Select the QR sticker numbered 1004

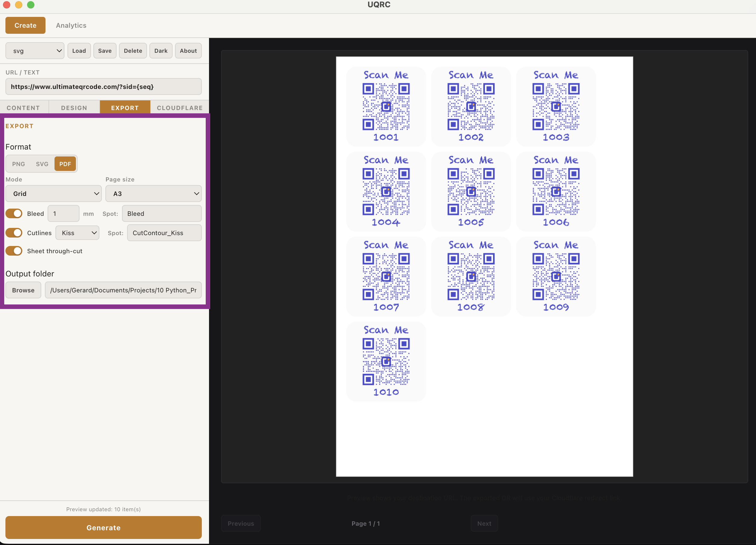tap(386, 191)
